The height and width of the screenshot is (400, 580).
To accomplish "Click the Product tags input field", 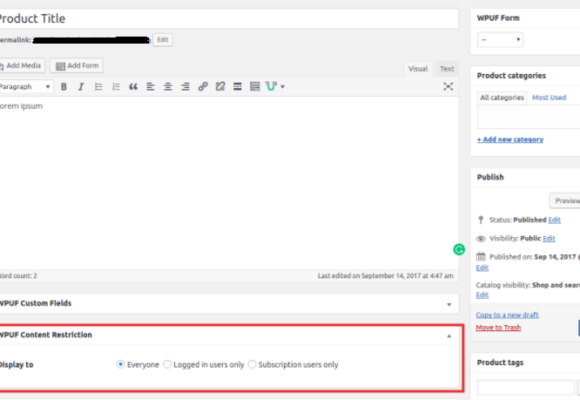I will (526, 387).
